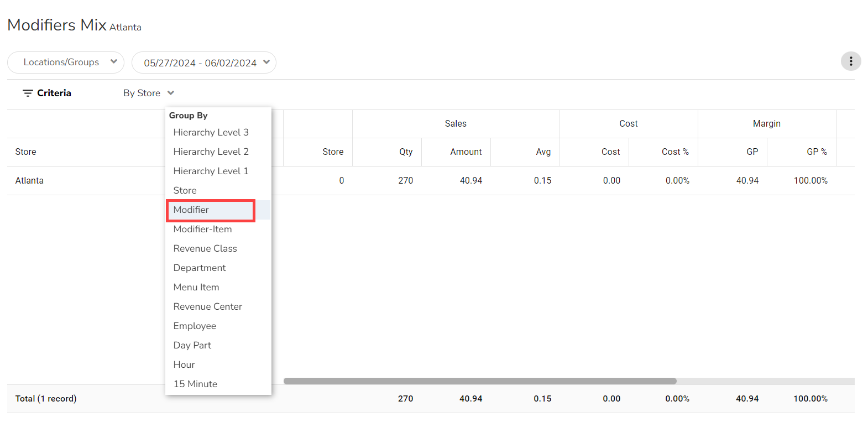
Task: Open the date range dropdown
Action: coord(203,63)
